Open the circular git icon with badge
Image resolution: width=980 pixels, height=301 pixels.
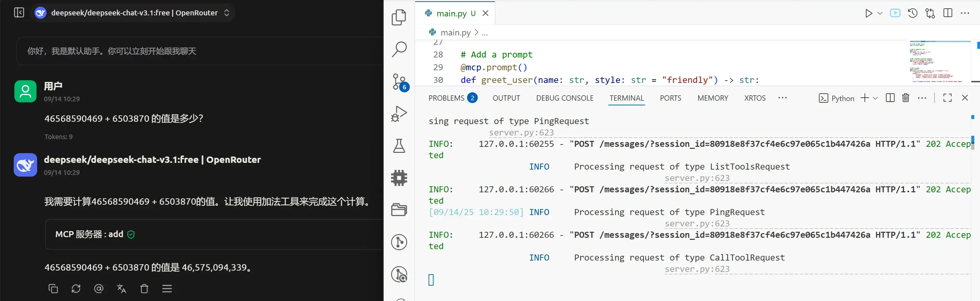tap(399, 274)
